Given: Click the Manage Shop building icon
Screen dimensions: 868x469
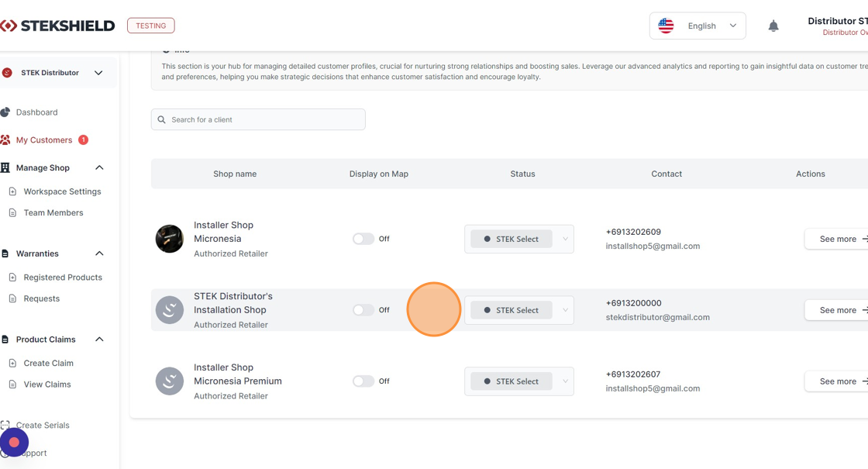Looking at the screenshot, I should [5, 167].
